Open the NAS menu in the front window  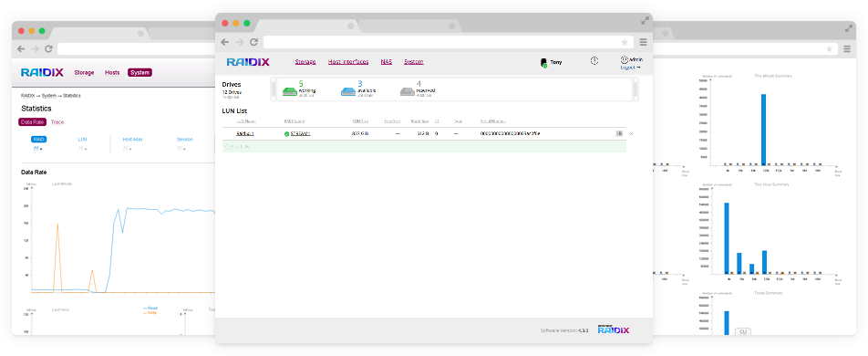pyautogui.click(x=387, y=62)
